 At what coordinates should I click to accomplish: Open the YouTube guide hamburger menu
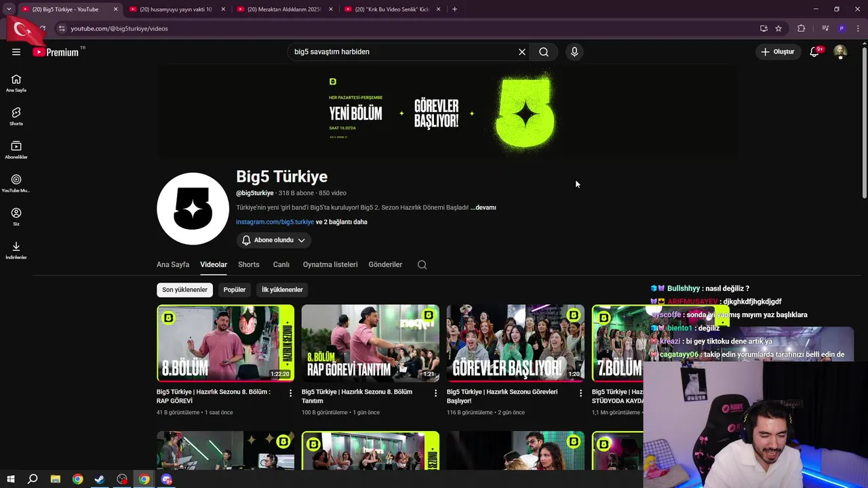(16, 52)
